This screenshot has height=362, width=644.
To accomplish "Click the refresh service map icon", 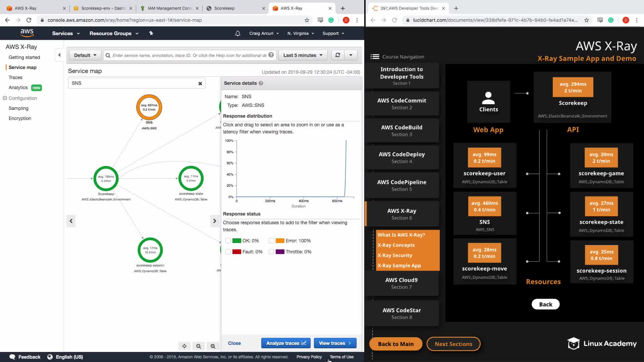I will click(x=338, y=55).
